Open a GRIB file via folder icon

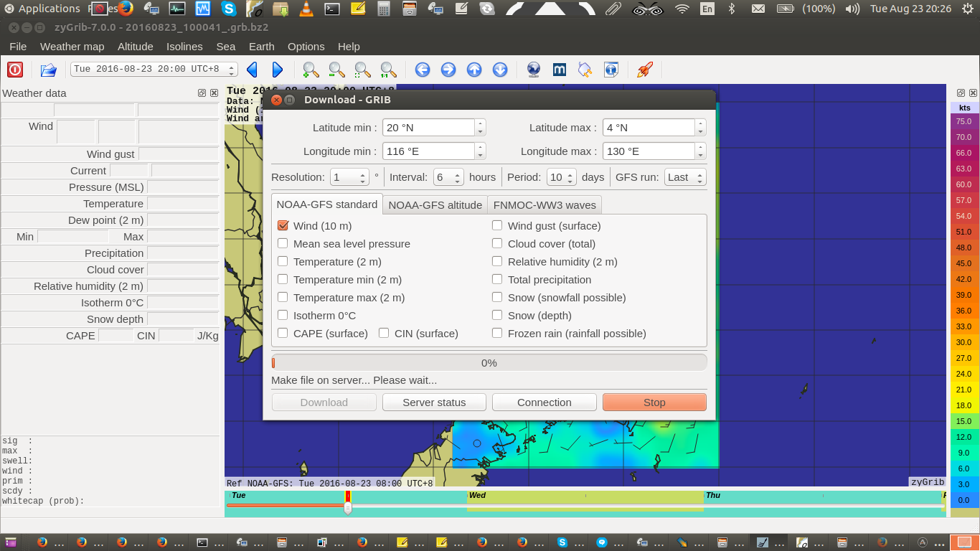pyautogui.click(x=48, y=70)
